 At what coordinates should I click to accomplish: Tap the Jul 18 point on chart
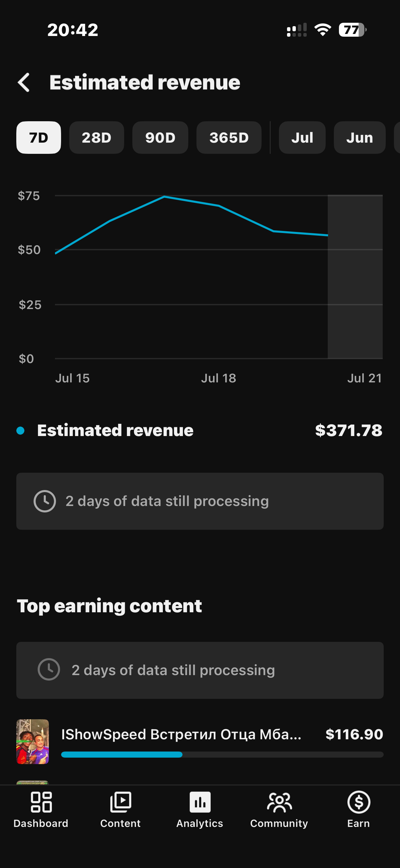219,205
